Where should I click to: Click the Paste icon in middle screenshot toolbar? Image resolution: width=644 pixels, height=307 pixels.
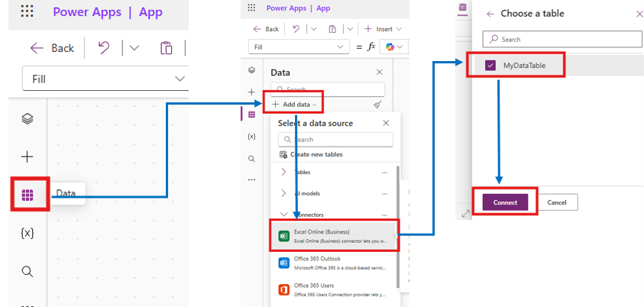click(x=332, y=29)
